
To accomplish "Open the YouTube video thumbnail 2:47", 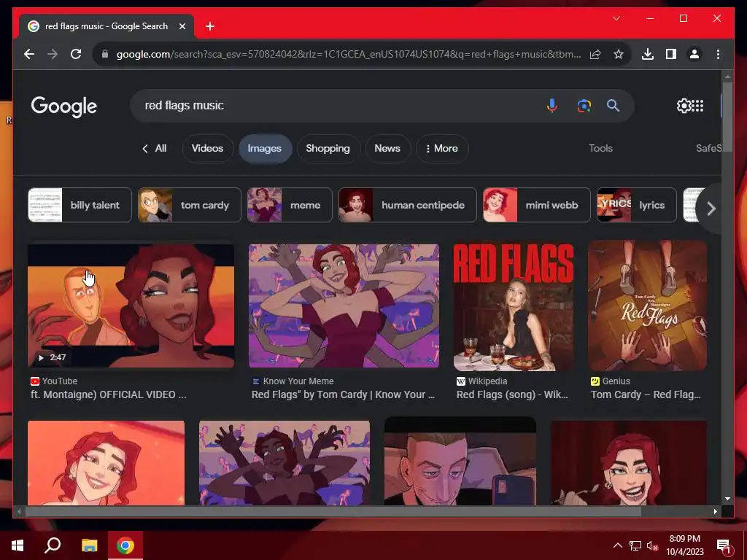I will pos(131,306).
